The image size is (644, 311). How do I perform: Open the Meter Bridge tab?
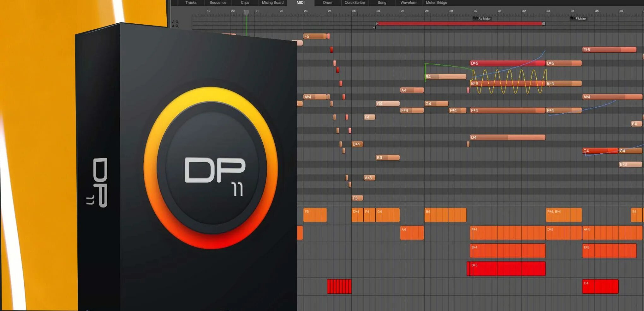437,3
